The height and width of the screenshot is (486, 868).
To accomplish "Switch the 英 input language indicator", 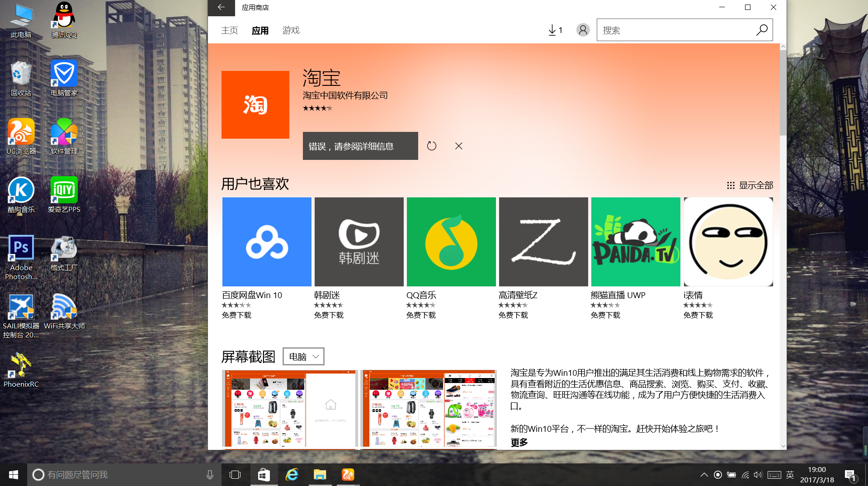I will pos(790,475).
